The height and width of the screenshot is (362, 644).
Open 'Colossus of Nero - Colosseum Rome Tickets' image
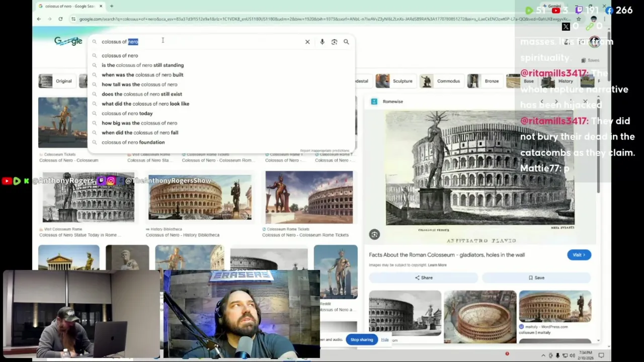(309, 197)
